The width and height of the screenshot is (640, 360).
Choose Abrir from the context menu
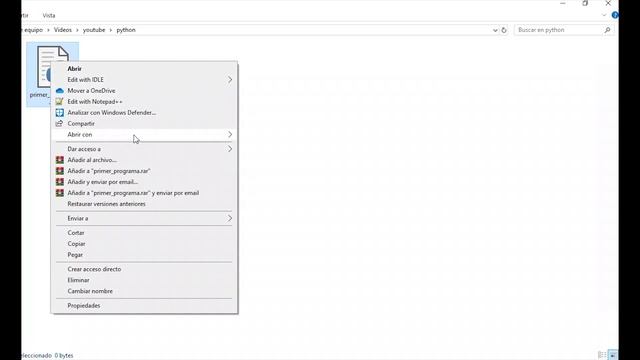[144, 69]
